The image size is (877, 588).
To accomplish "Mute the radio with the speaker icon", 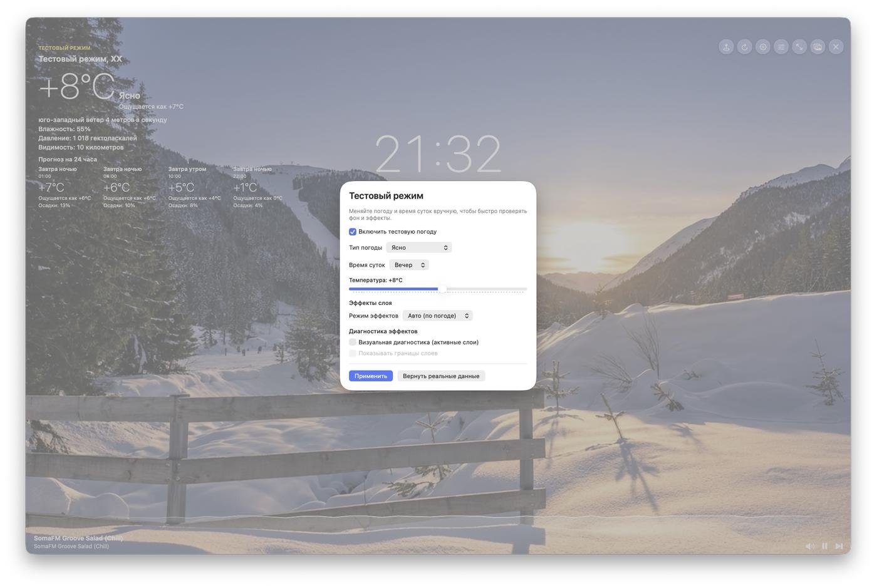I will [x=809, y=546].
